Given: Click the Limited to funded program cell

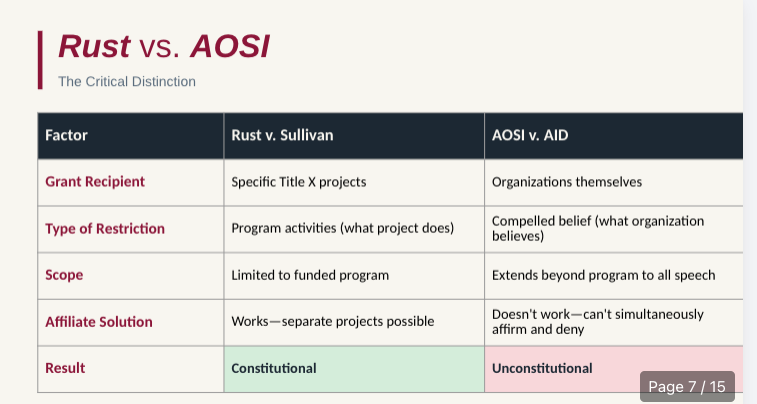Looking at the screenshot, I should (x=354, y=276).
